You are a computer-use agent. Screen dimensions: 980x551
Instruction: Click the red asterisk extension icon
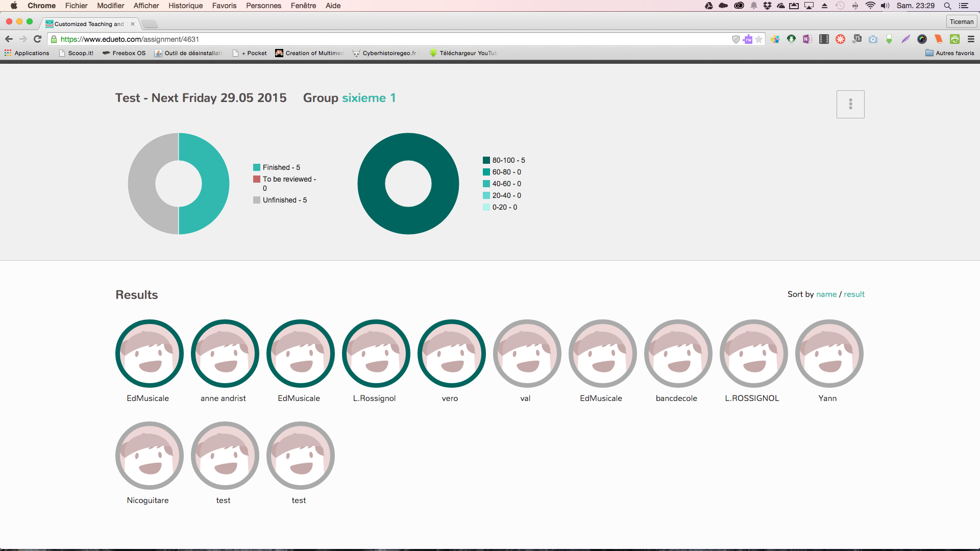click(840, 39)
